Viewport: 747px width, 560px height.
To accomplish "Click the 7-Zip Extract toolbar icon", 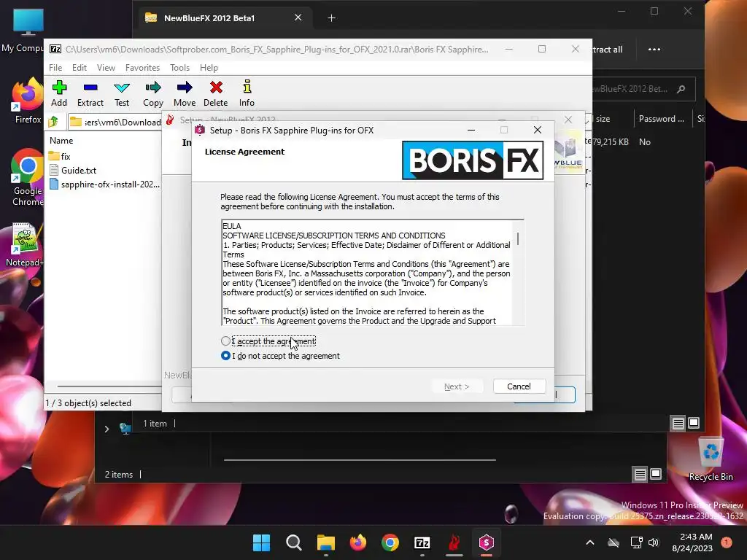I will point(90,93).
